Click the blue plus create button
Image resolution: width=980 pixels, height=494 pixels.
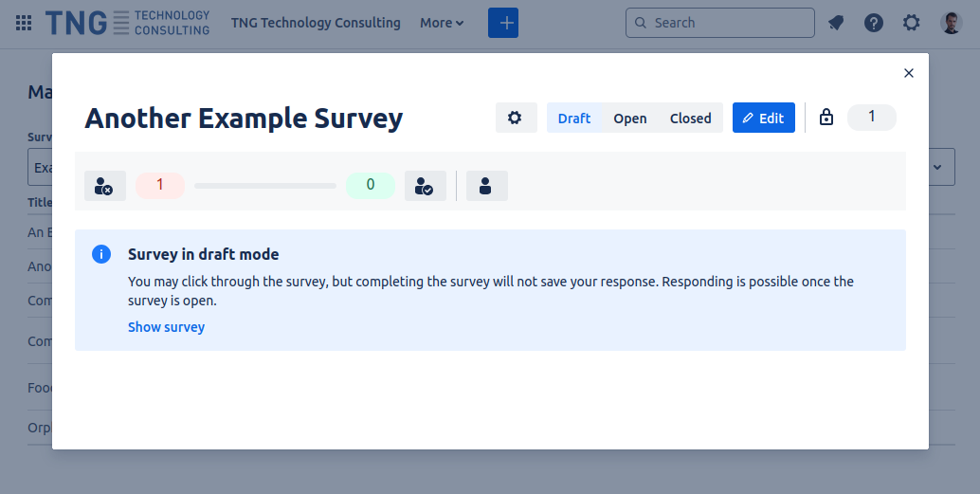[x=503, y=23]
